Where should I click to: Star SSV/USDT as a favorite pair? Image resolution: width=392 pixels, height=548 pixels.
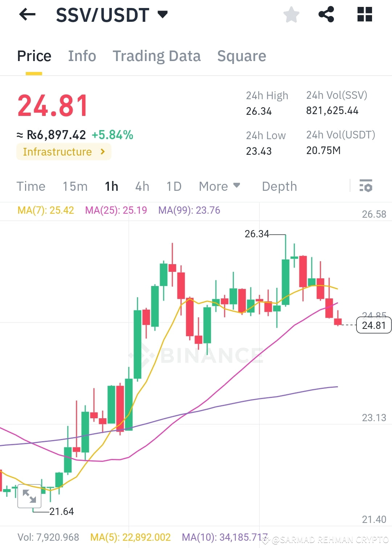pos(291,15)
